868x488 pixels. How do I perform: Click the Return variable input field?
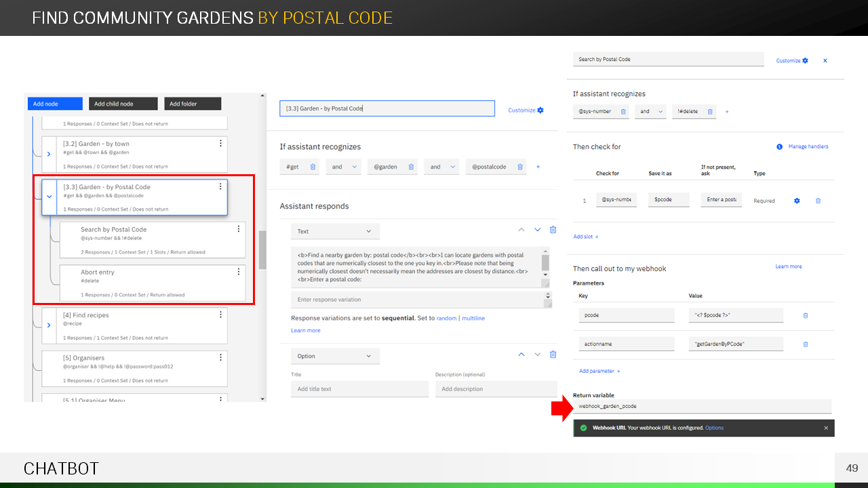click(x=702, y=406)
